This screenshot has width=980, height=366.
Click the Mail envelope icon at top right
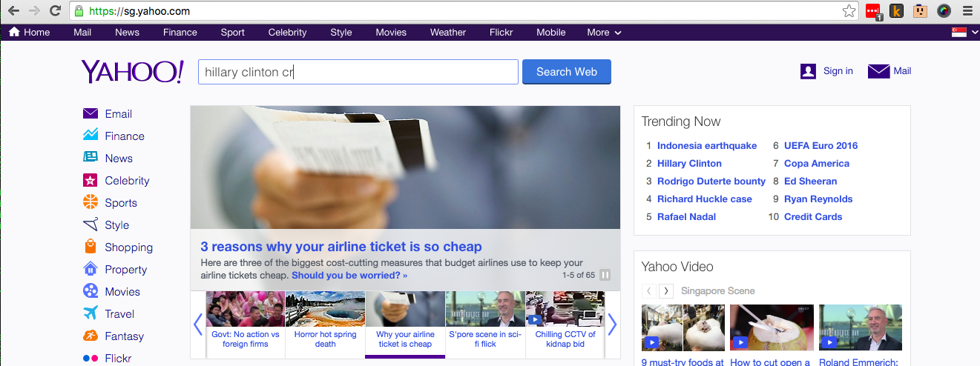[x=878, y=71]
